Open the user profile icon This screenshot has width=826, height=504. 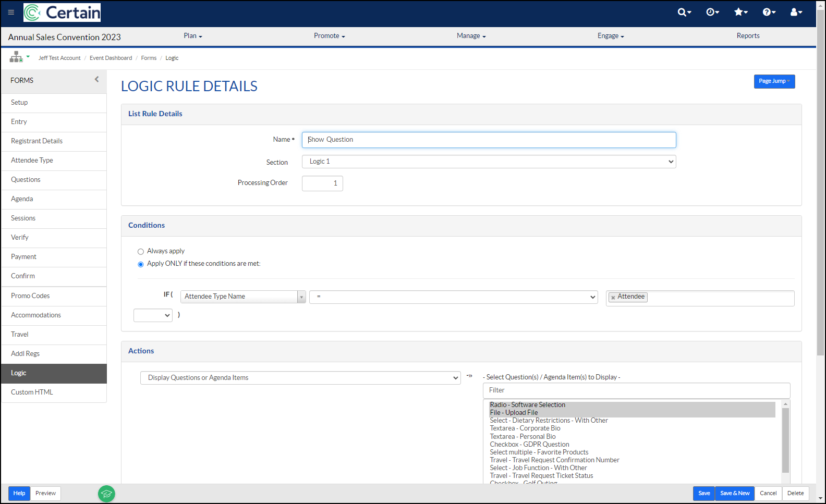pyautogui.click(x=796, y=12)
